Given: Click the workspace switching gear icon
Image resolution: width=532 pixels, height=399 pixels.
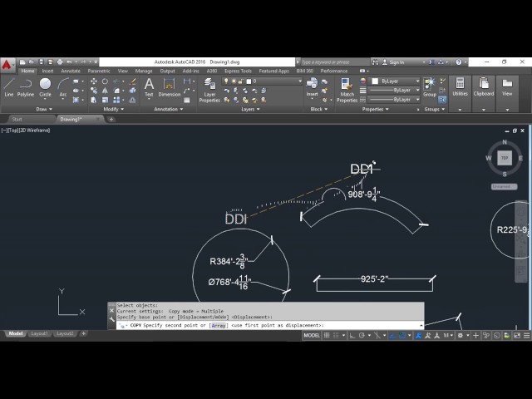Looking at the screenshot, I should click(x=460, y=336).
